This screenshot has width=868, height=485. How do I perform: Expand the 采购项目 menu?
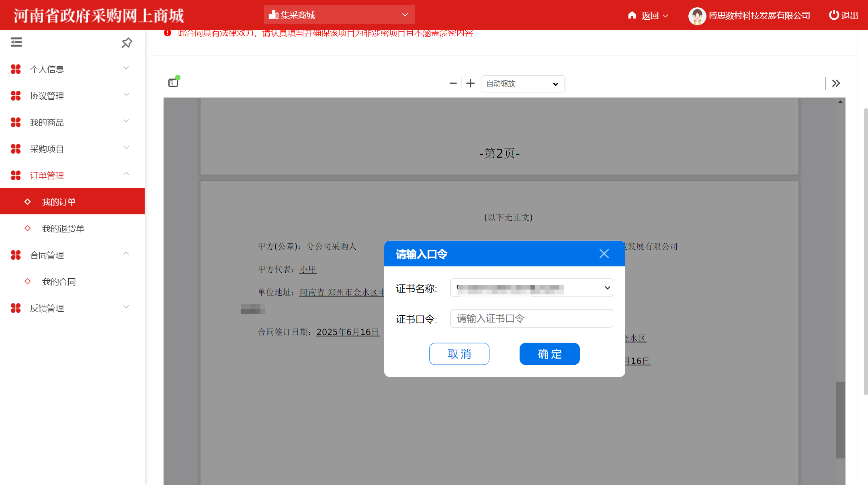(72, 149)
